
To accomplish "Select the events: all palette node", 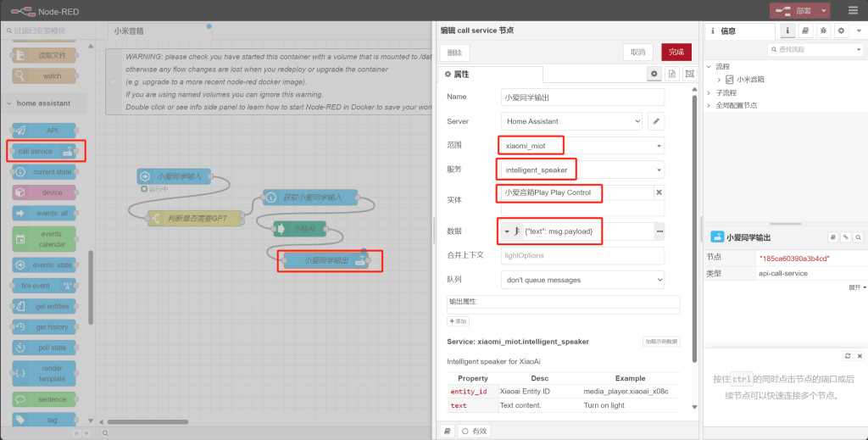I will pos(45,213).
